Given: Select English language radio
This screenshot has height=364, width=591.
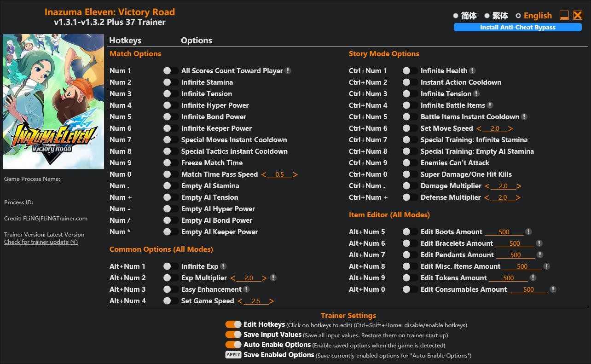Looking at the screenshot, I should coord(518,16).
